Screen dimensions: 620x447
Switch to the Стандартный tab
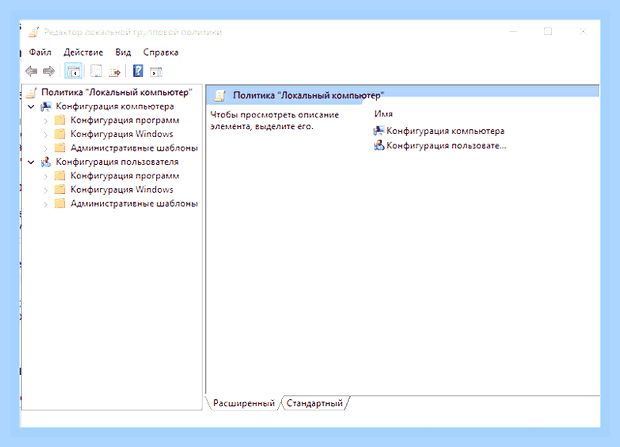click(314, 403)
